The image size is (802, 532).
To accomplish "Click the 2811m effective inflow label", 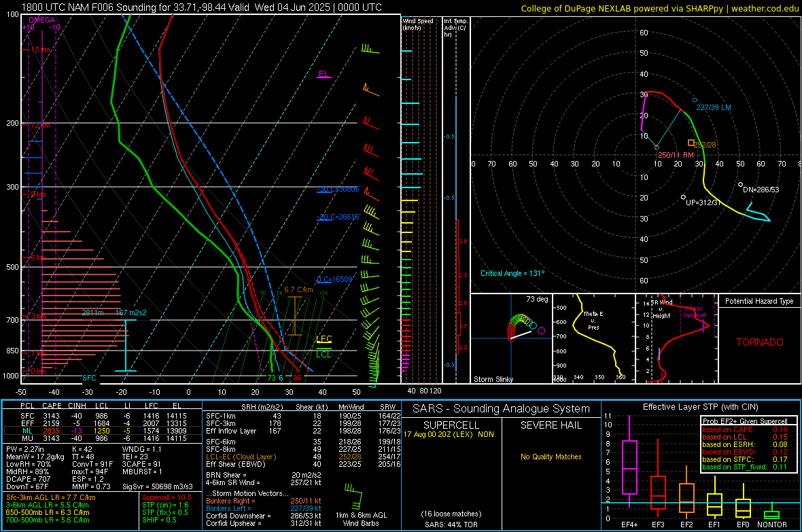I will click(92, 313).
